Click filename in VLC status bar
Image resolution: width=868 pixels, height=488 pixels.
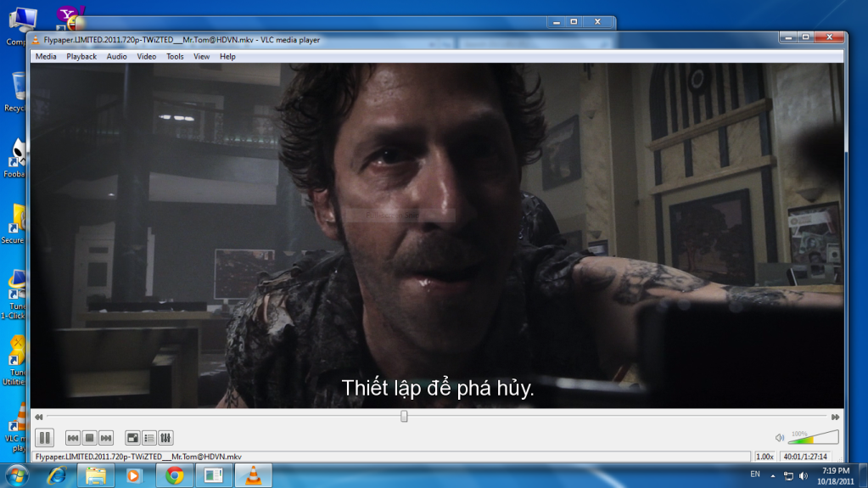pyautogui.click(x=138, y=457)
